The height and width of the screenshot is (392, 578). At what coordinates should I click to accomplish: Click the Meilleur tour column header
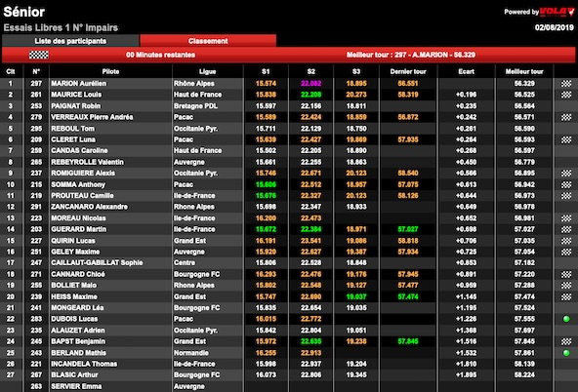(524, 72)
